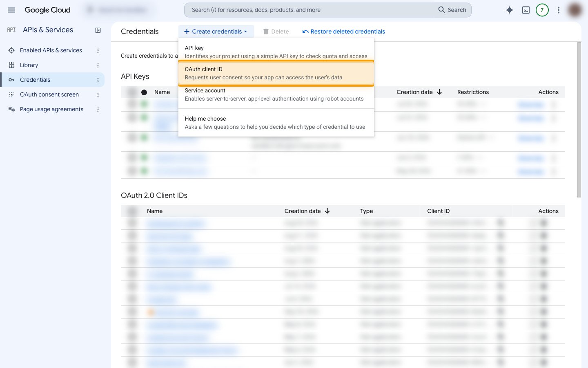This screenshot has width=588, height=368.
Task: Click the API Keys Name column header
Action: tap(162, 92)
